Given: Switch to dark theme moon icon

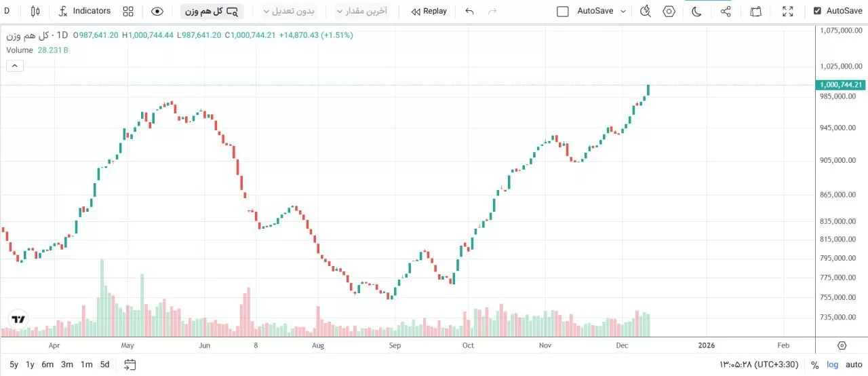Looking at the screenshot, I should point(696,11).
